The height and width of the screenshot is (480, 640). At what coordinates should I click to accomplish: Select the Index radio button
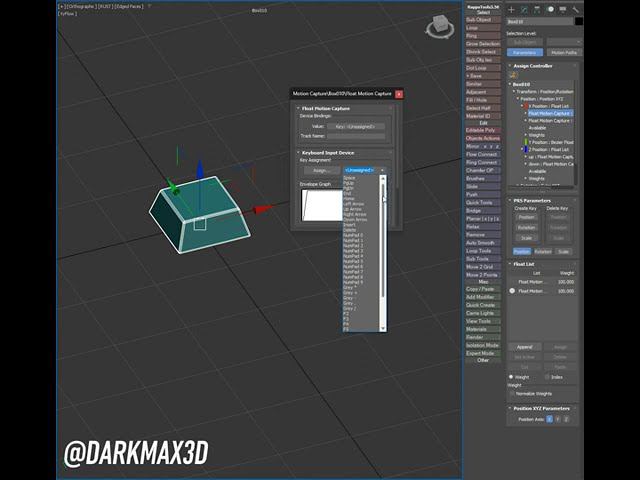point(547,377)
